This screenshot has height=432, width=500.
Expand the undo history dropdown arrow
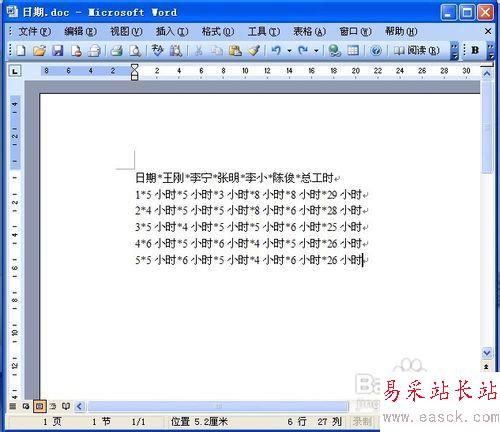pos(289,51)
